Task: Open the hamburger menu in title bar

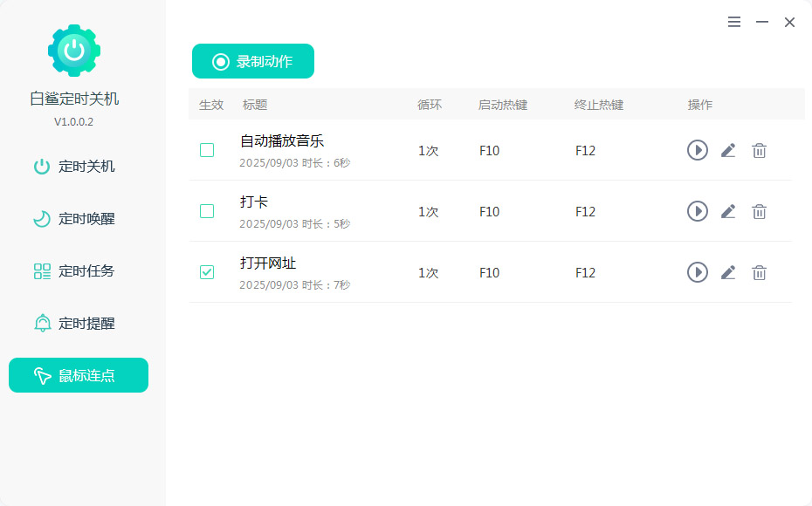Action: (734, 23)
